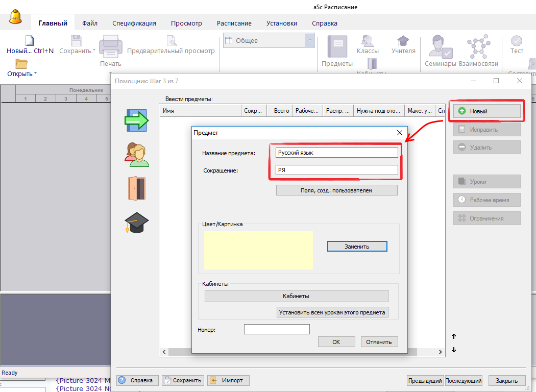Click the Заменить color change button

coord(357,247)
